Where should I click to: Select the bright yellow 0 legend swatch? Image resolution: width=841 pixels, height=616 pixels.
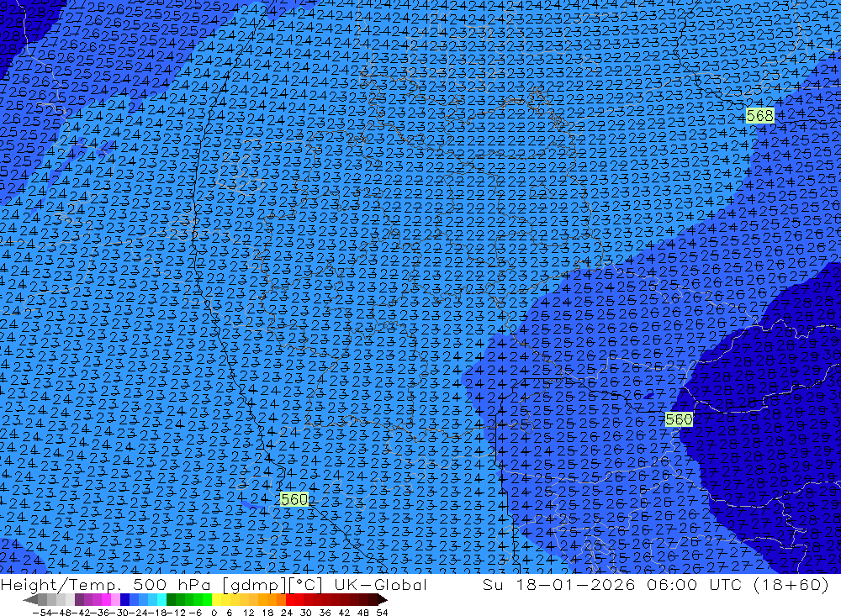pyautogui.click(x=217, y=599)
